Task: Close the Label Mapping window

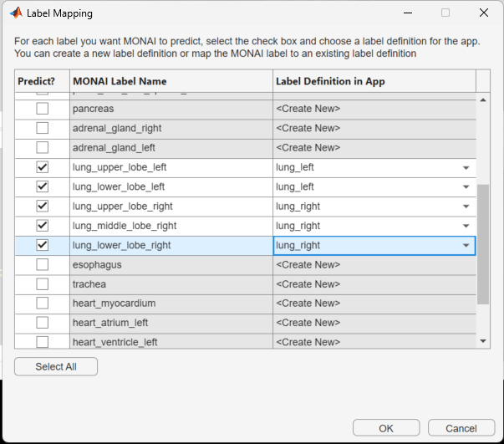Action: click(484, 13)
